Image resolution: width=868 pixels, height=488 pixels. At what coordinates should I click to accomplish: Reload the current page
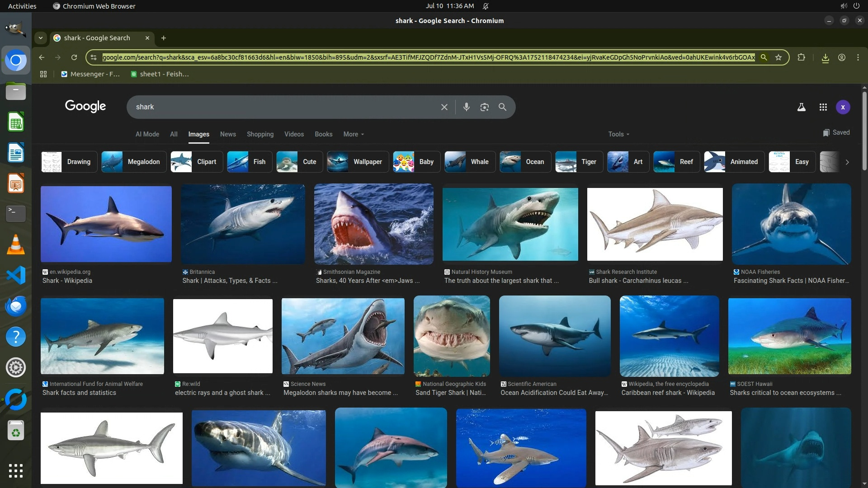(x=74, y=57)
